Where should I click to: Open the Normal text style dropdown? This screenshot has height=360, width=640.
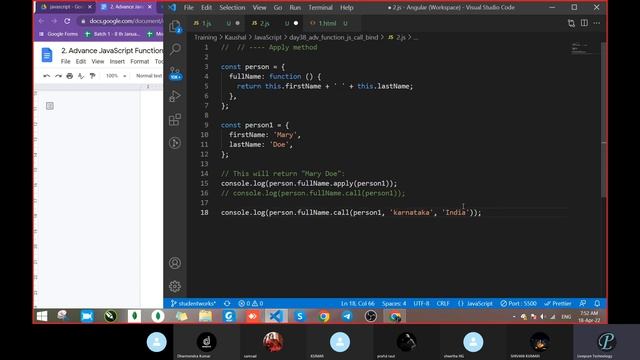(x=149, y=76)
